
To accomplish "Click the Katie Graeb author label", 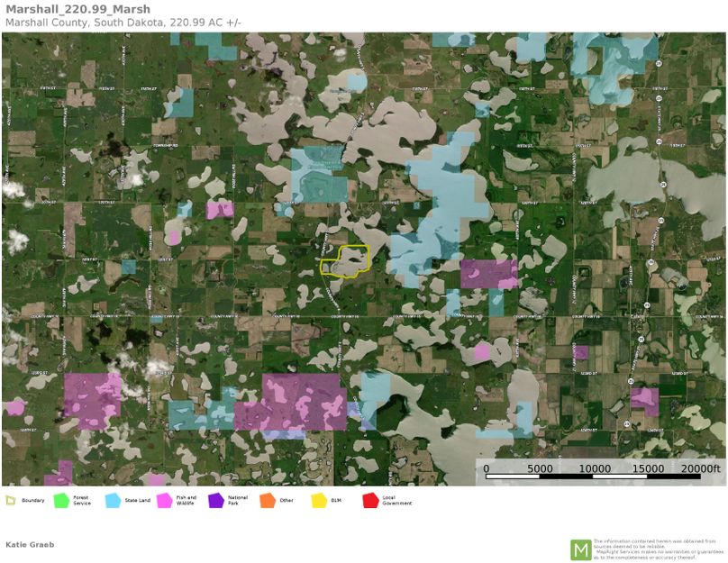I will [31, 544].
